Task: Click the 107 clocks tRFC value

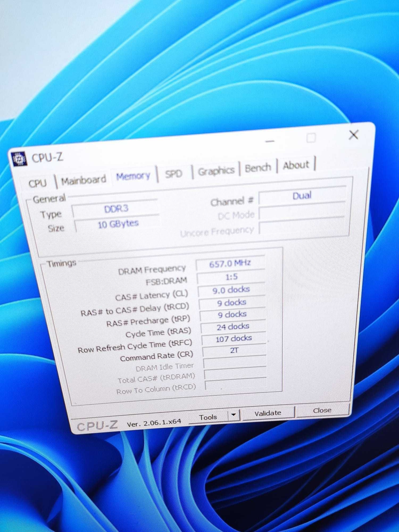Action: pos(234,338)
